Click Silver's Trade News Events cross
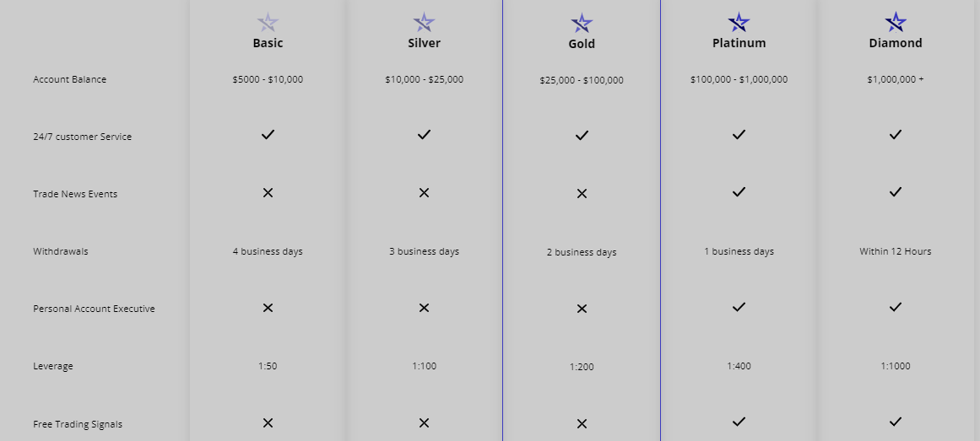Image resolution: width=980 pixels, height=441 pixels. (x=424, y=193)
